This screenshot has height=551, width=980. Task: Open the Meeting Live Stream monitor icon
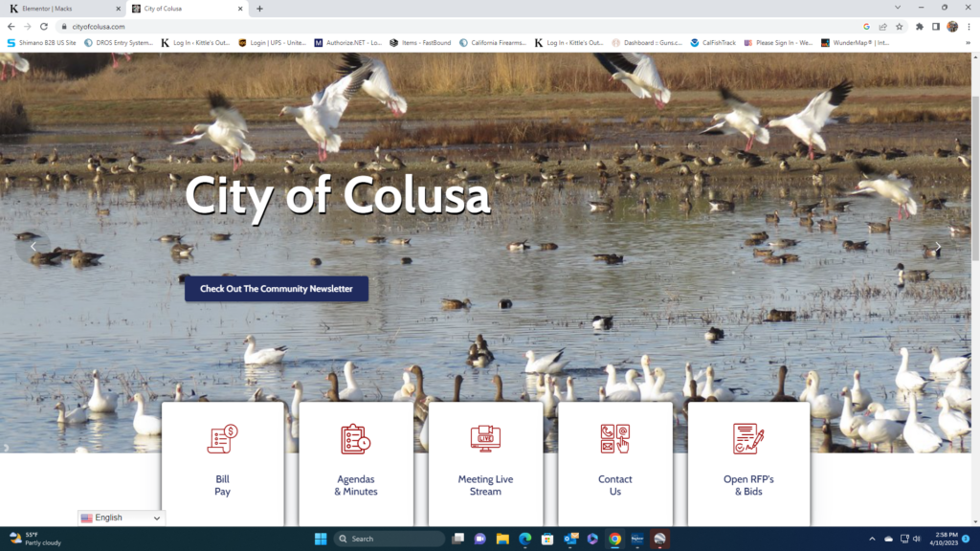coord(485,438)
